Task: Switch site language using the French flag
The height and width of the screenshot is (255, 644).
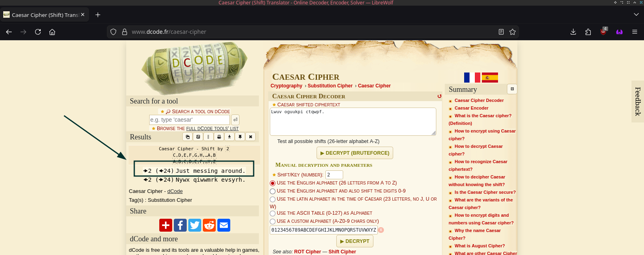Action: 472,77
